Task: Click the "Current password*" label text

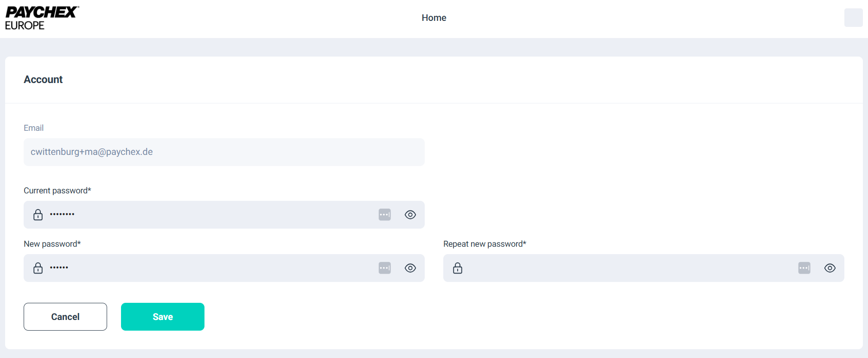Action: coord(57,191)
